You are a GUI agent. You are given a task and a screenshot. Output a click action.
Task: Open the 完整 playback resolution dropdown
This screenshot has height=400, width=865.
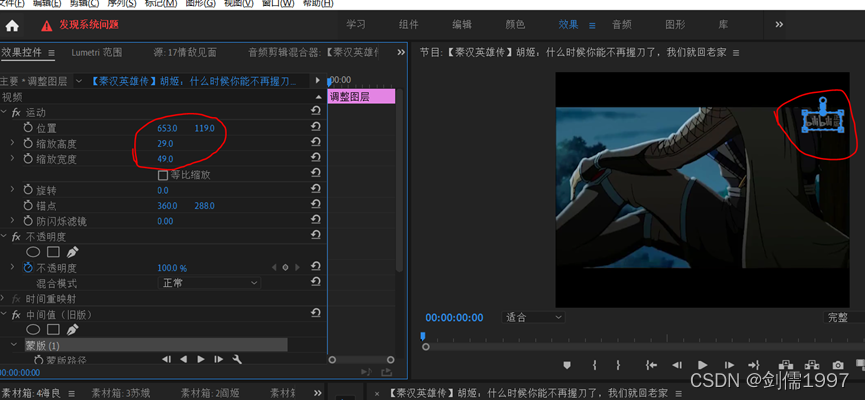pyautogui.click(x=844, y=317)
